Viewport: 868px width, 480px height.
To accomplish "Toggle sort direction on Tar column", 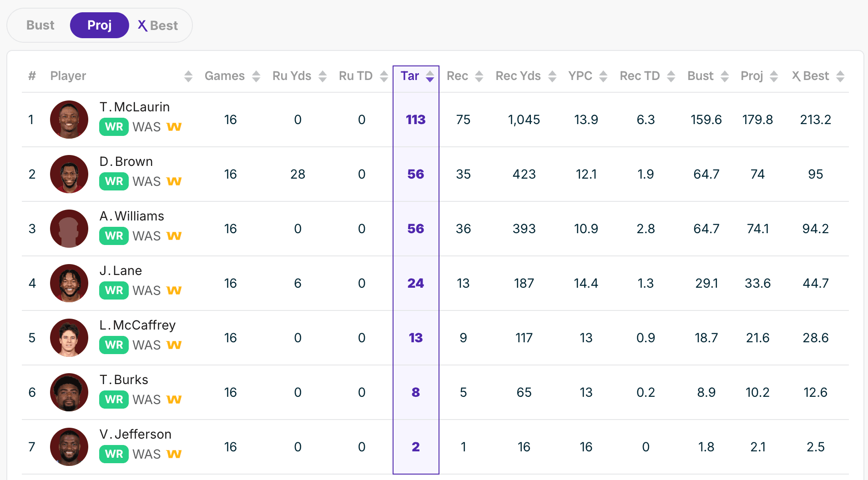I will pyautogui.click(x=430, y=76).
